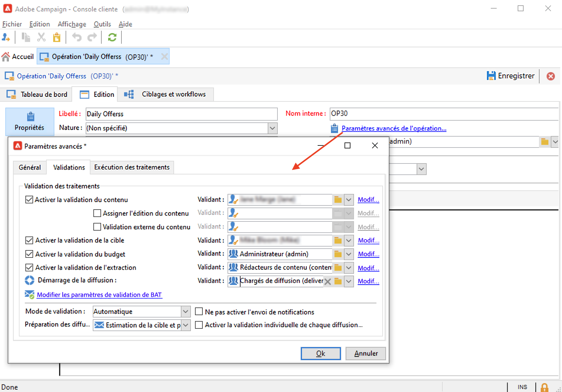Open folder icon in Chargés de diffusion row

coord(338,281)
